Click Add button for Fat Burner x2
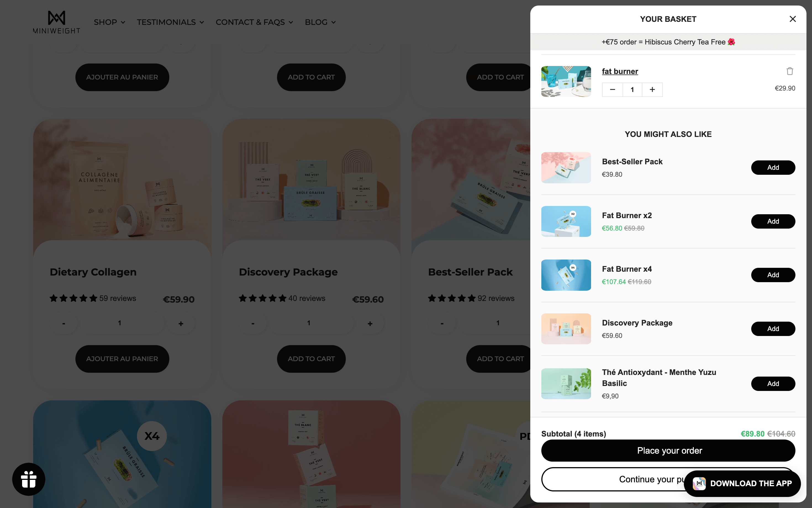Screen dimensions: 812x508 coord(773,221)
